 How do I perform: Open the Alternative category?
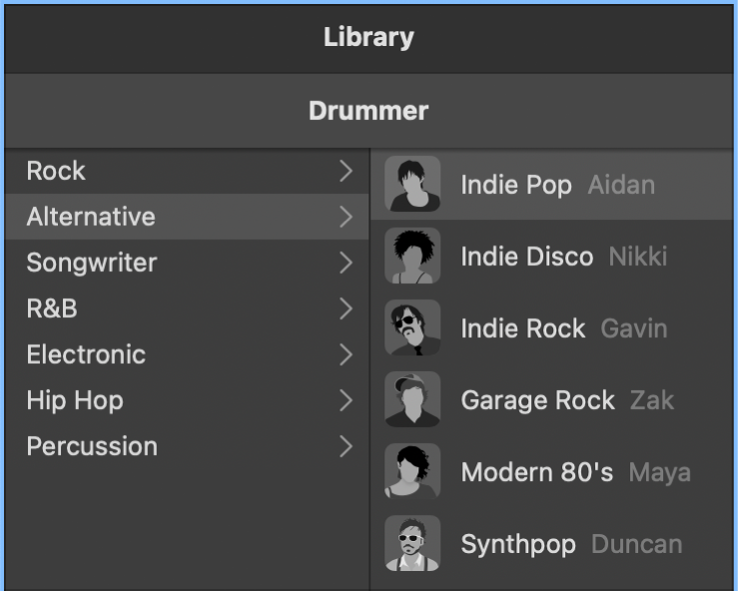click(x=187, y=217)
